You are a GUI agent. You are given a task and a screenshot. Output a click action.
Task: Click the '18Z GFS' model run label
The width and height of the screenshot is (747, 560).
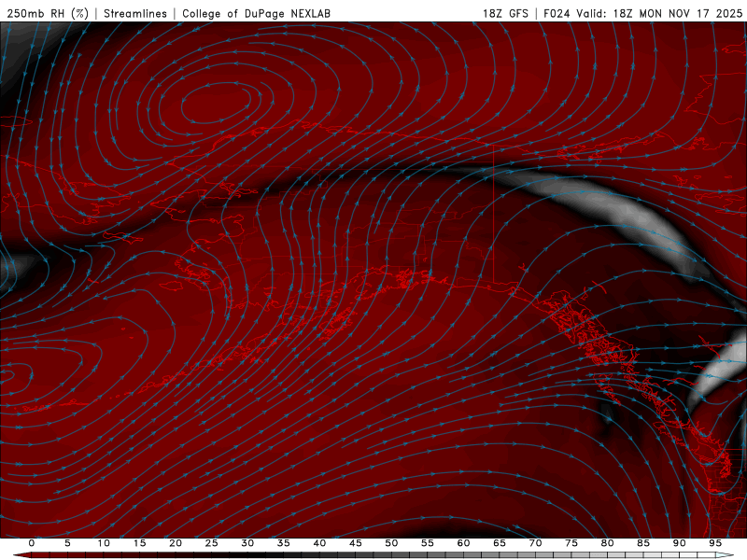505,13
